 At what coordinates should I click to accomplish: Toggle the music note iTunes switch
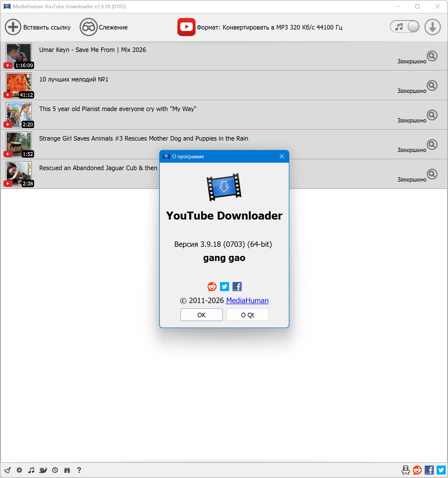[x=405, y=27]
